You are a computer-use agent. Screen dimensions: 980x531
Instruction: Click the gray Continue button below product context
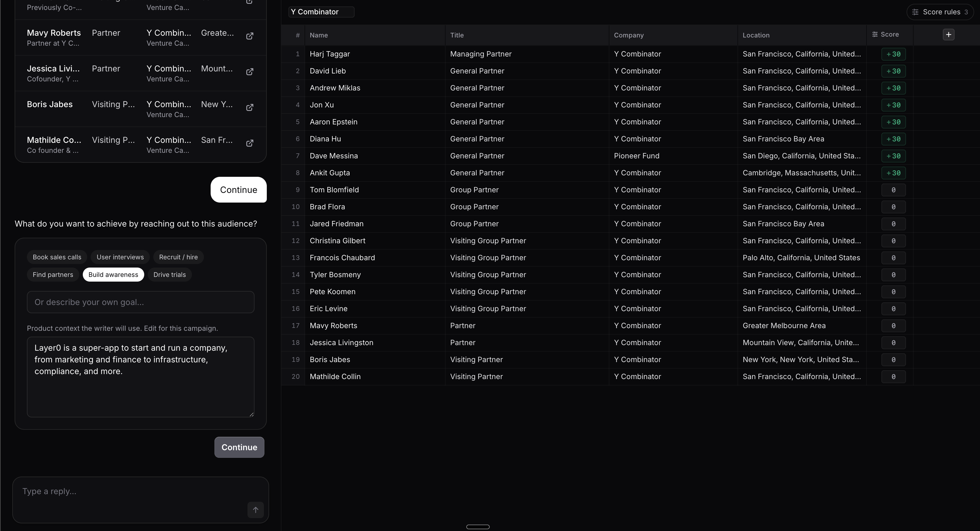coord(239,447)
